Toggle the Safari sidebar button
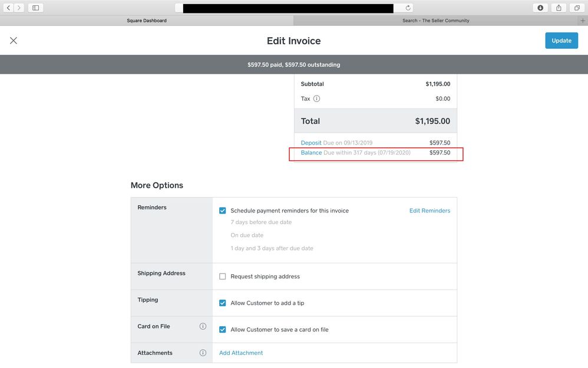The width and height of the screenshot is (588, 368). [35, 8]
